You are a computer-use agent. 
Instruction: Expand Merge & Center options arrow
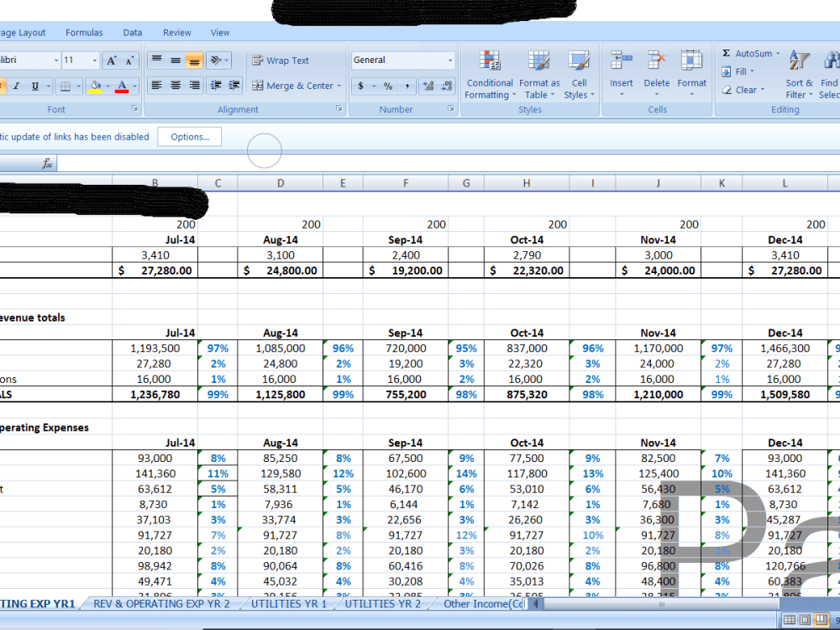coord(339,86)
